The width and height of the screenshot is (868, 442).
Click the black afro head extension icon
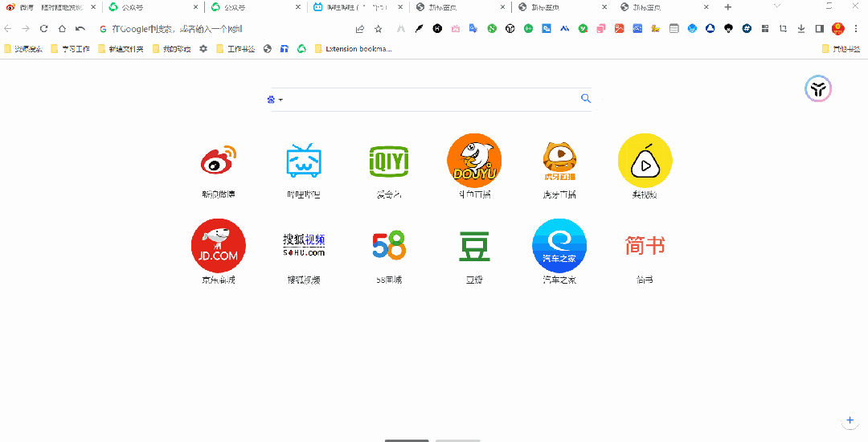pos(729,29)
